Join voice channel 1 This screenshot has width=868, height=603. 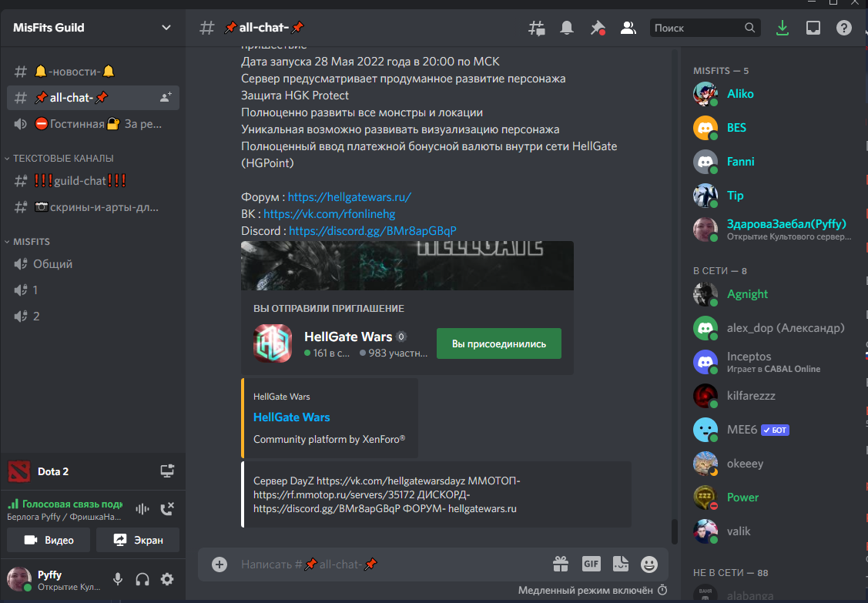click(x=93, y=290)
